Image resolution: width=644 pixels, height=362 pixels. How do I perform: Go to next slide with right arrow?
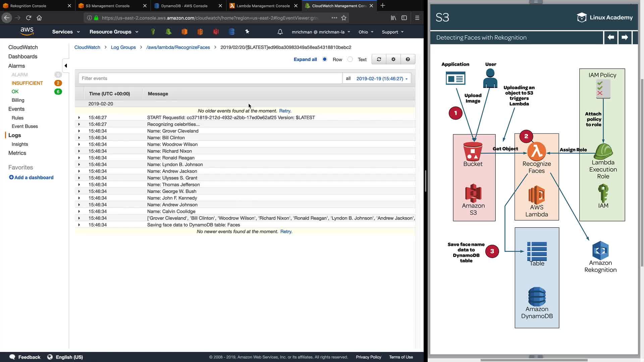pyautogui.click(x=625, y=38)
